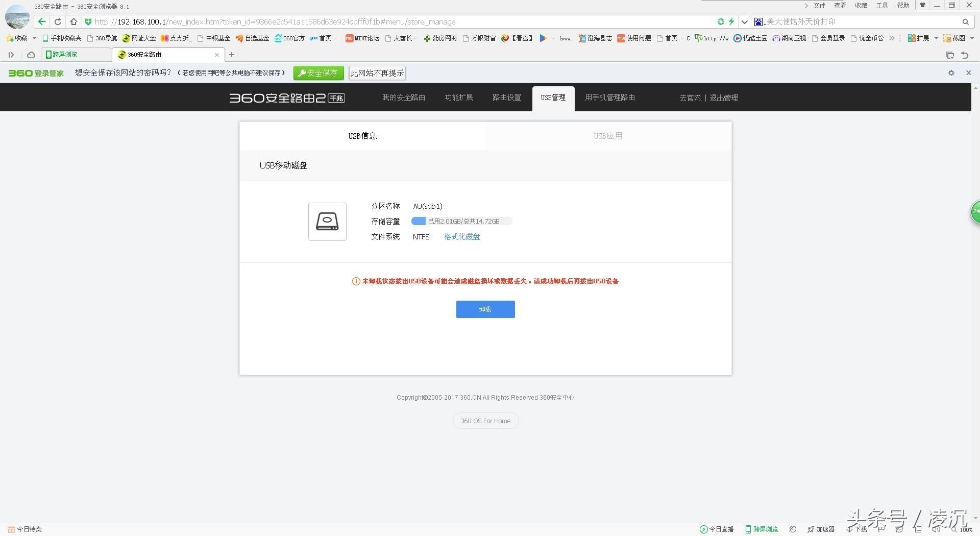Open the 用手机管理路由 nav tab
Screen dimensions: 980x536
coord(610,98)
